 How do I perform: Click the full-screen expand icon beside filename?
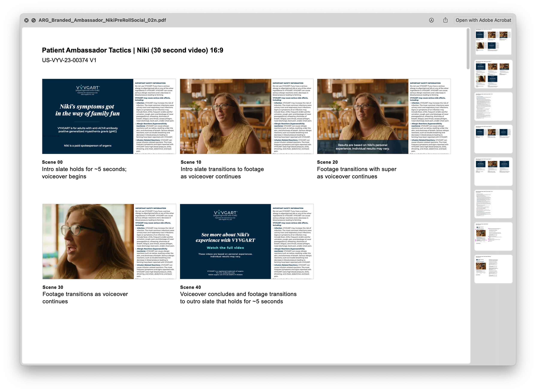34,20
